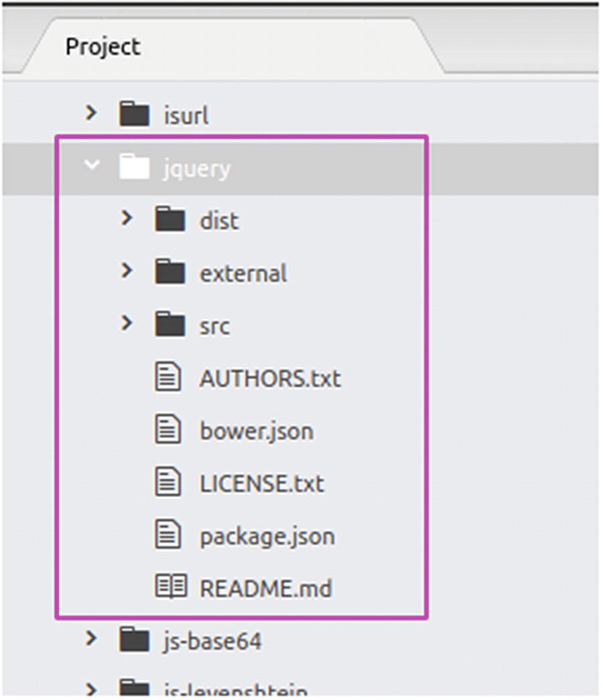Screen dimensions: 603x700
Task: Click the README.md book icon
Action: click(170, 587)
